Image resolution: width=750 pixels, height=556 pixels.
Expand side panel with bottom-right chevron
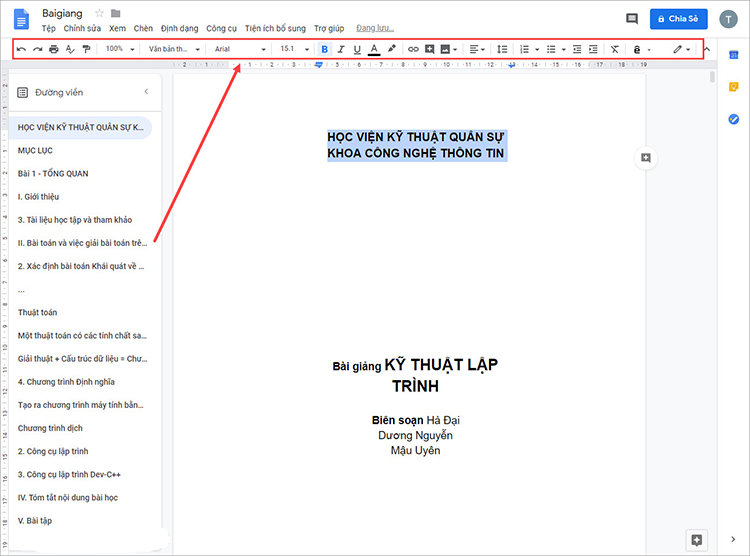[733, 539]
